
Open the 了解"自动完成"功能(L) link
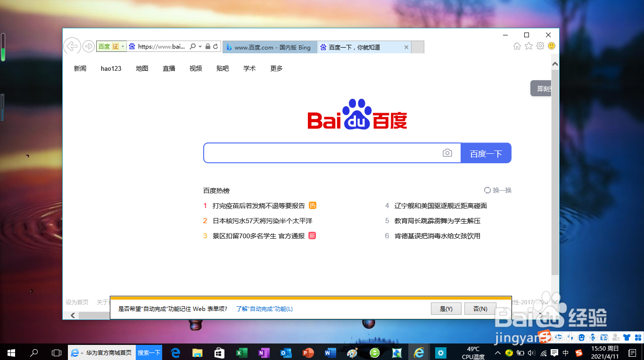[x=264, y=309]
